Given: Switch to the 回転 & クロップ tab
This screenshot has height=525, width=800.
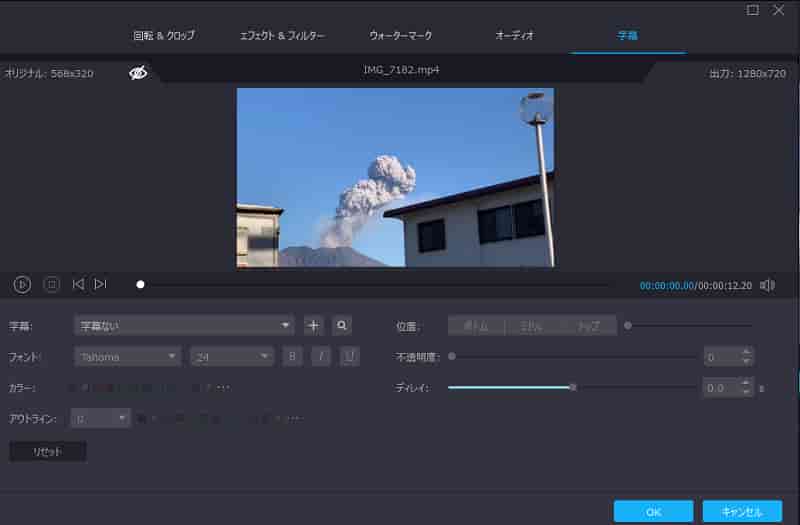Looking at the screenshot, I should [x=164, y=35].
